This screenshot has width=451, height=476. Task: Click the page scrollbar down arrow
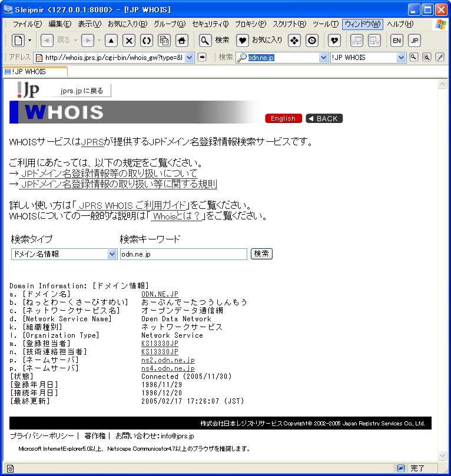tap(443, 455)
